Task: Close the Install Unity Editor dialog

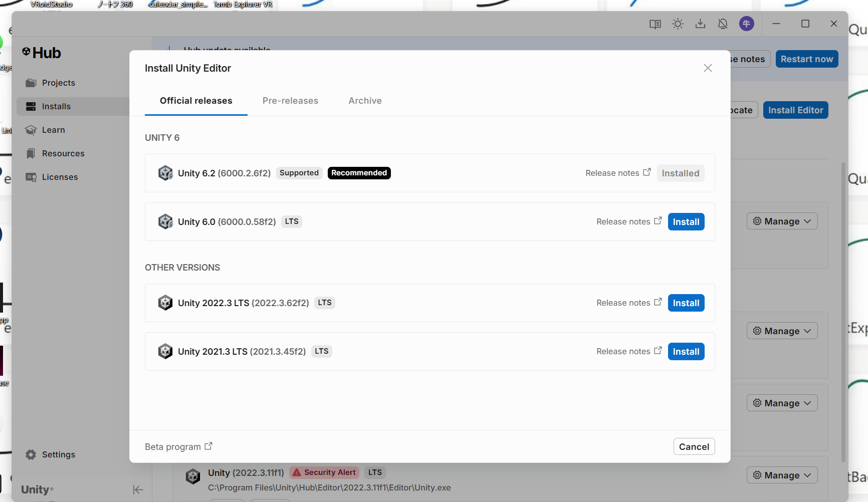Action: tap(708, 68)
